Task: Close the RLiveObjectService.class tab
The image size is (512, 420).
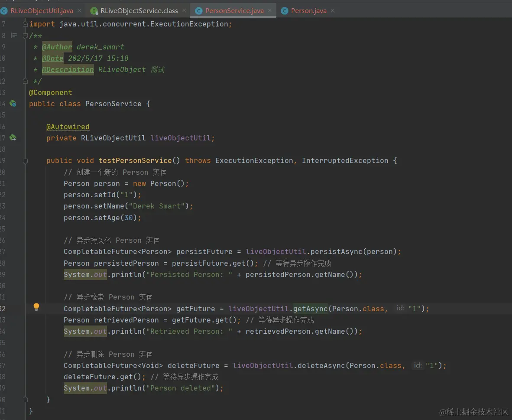Action: (184, 11)
